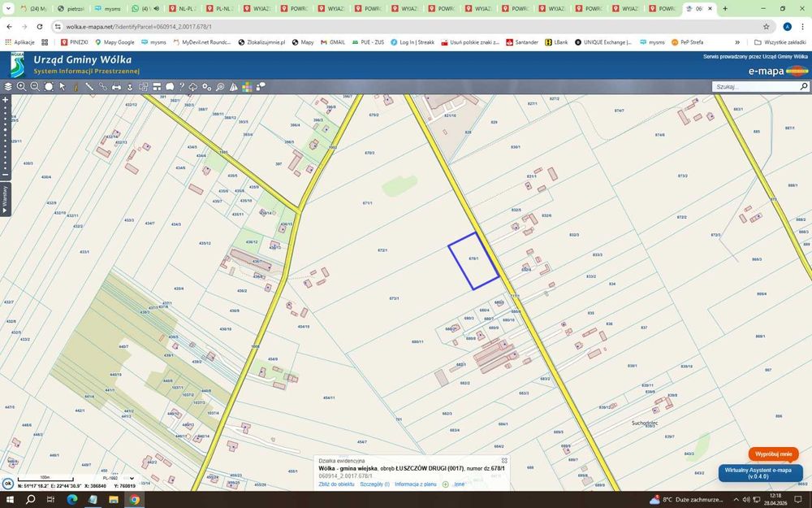Expand the Chrome tab search chevron
The height and width of the screenshot is (508, 812).
(x=8, y=8)
